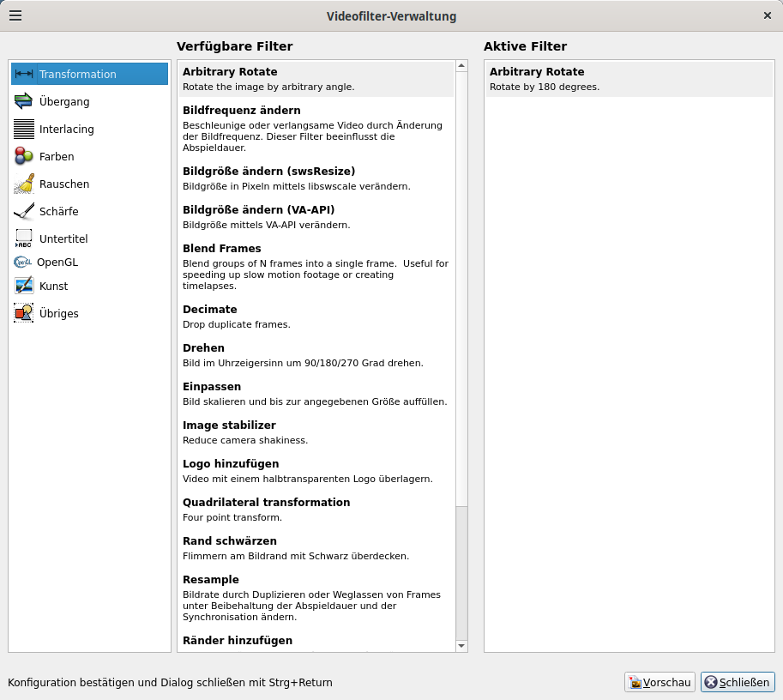Select the Transformation category icon
783x700 pixels.
click(24, 75)
